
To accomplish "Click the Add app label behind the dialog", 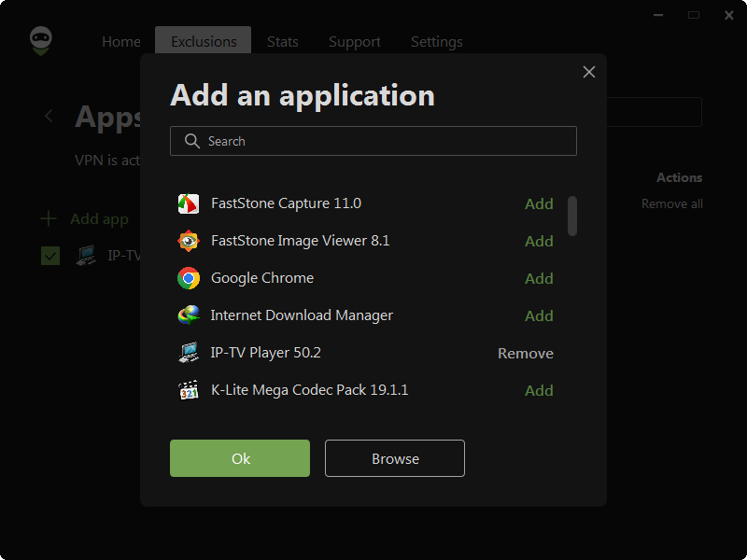I will 99,219.
